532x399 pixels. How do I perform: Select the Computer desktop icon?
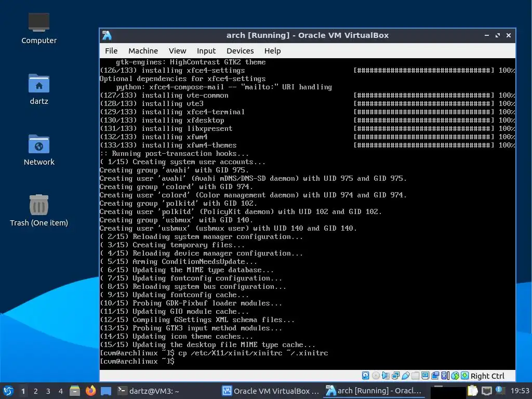pos(39,29)
